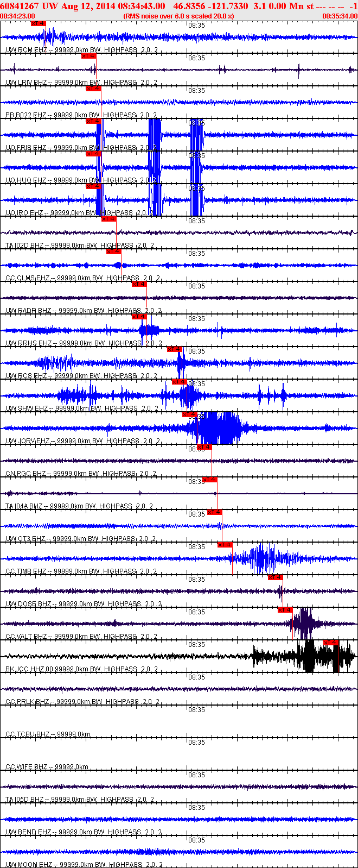
Task: Click the red pick flag above the UW OT3 waveform
Action: 215,512
